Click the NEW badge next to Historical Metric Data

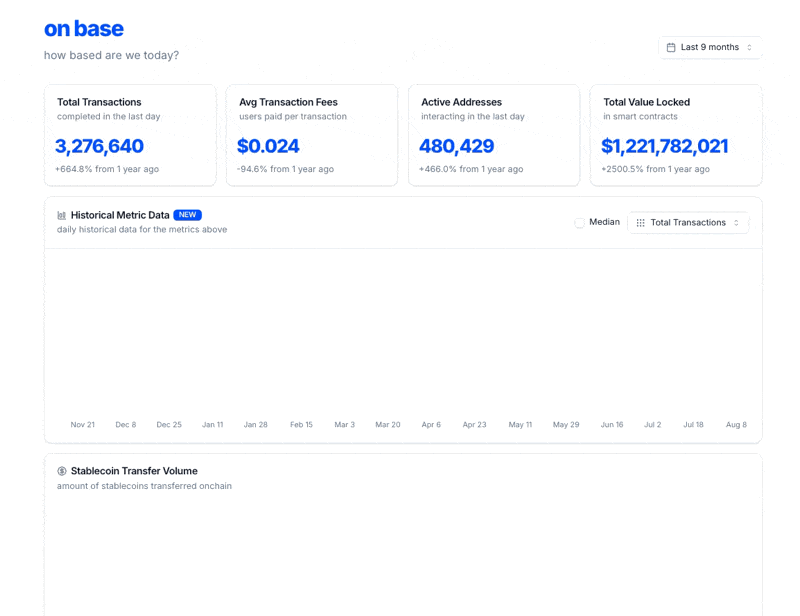tap(187, 215)
